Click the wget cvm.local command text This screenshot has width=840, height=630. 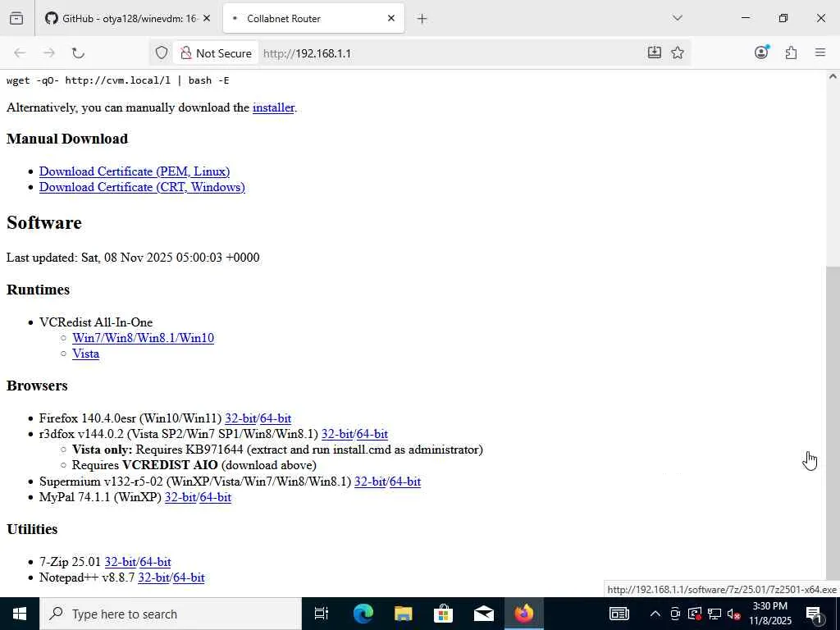(118, 80)
